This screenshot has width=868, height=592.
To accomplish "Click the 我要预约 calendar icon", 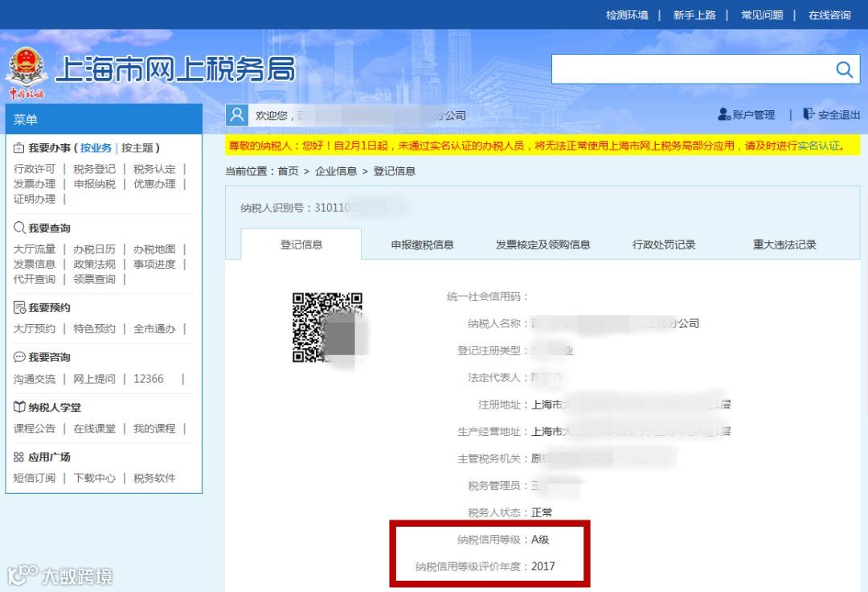I will 19,307.
